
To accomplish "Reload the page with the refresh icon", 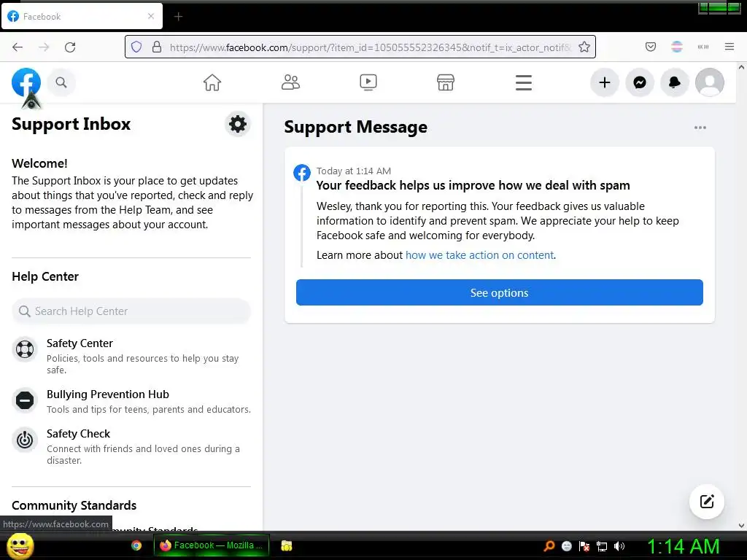I will 70,47.
